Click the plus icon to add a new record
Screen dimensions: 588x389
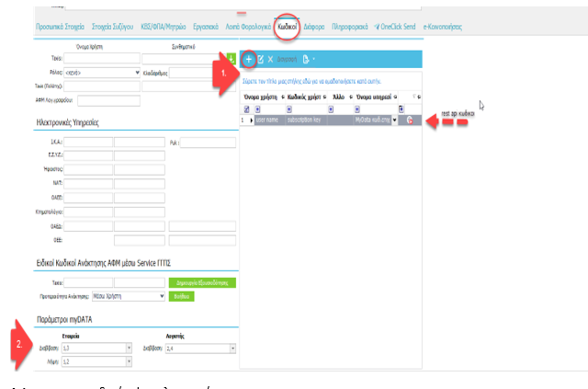248,59
